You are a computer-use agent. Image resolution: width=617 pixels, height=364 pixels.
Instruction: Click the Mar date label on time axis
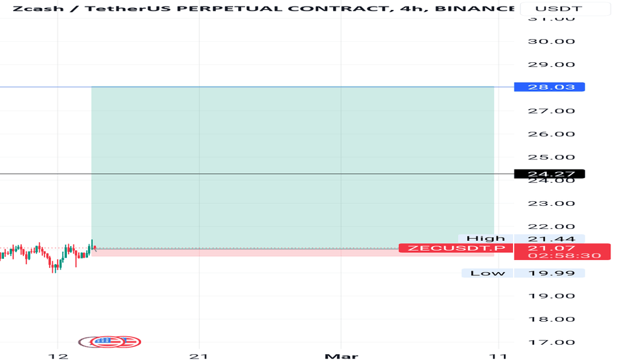pos(341,357)
